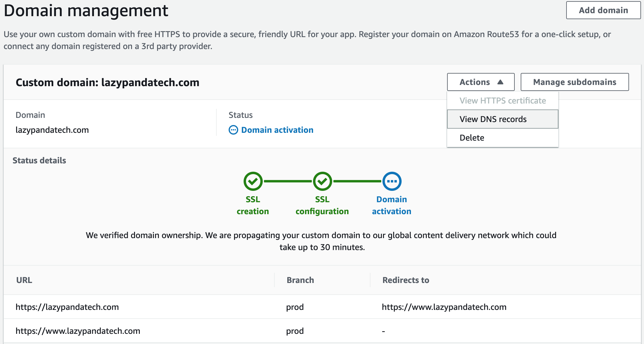The image size is (644, 344).
Task: Click the Status details heading
Action: pos(39,160)
